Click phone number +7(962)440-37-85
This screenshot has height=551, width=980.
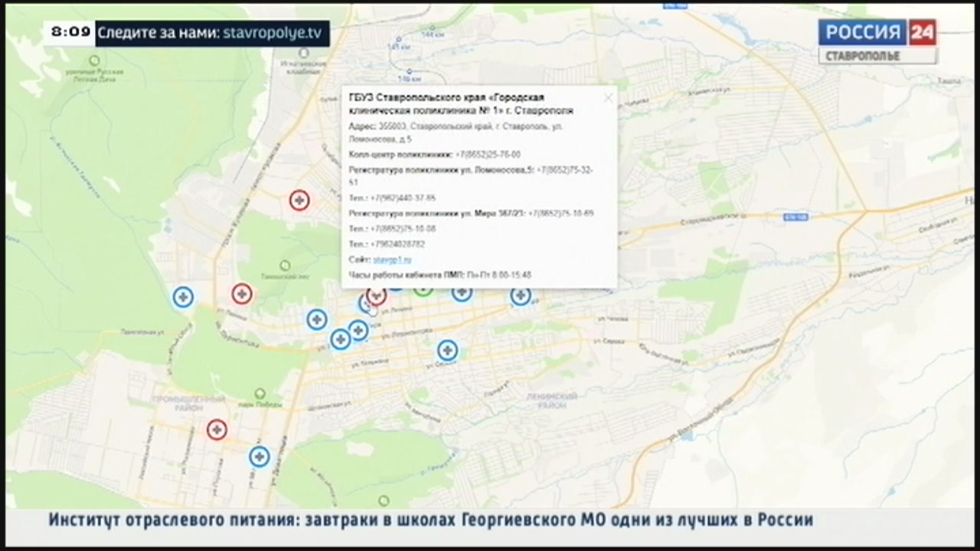point(403,198)
